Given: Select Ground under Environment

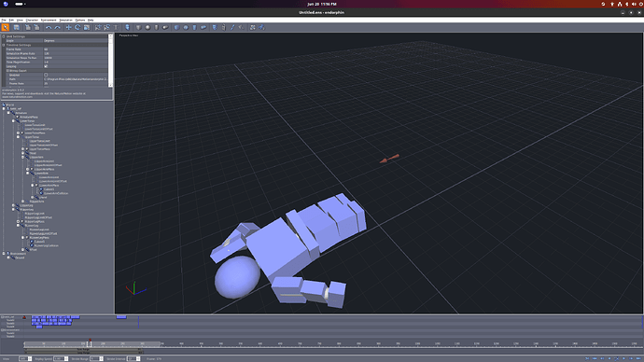Looking at the screenshot, I should [20, 258].
